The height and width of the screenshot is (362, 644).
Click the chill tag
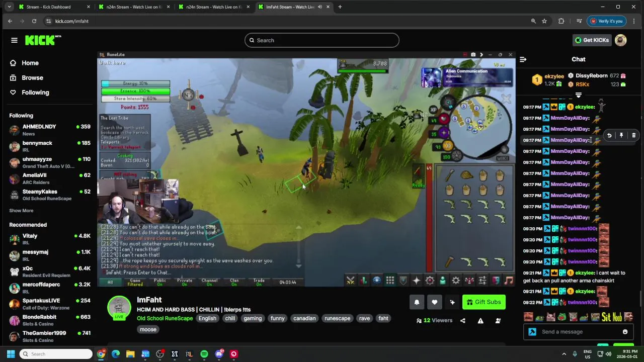pyautogui.click(x=230, y=318)
